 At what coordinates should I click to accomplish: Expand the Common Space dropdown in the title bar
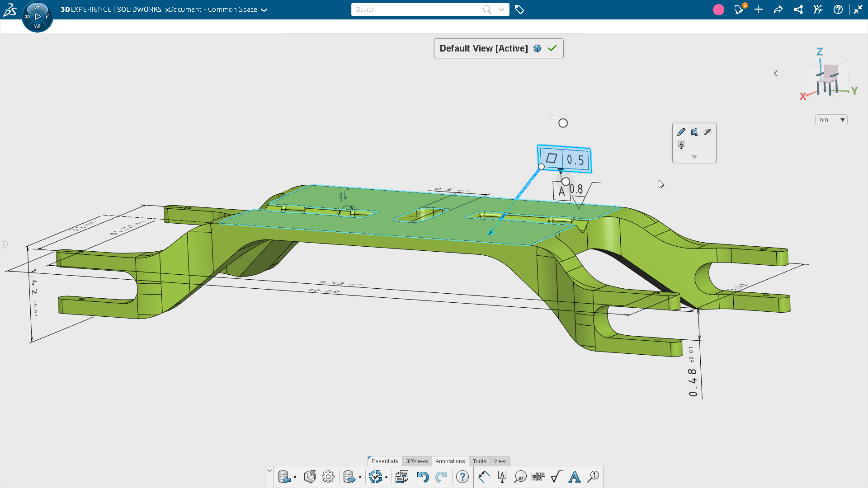264,9
